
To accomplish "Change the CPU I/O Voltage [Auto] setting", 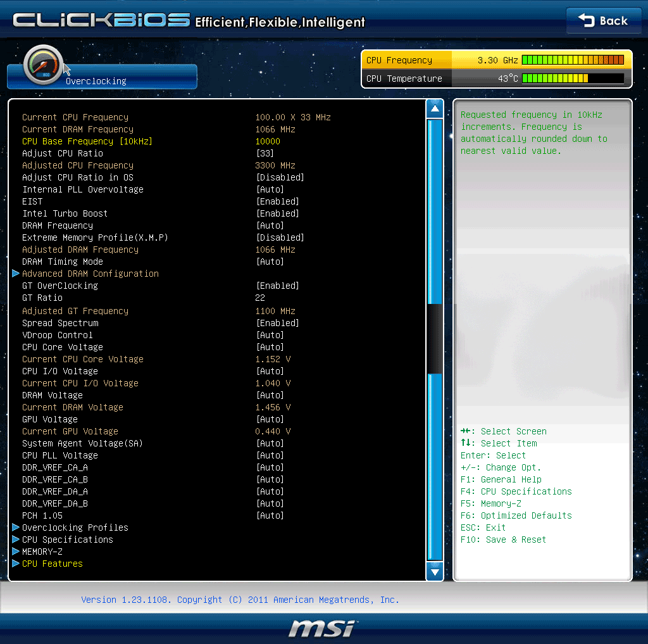I will click(270, 371).
